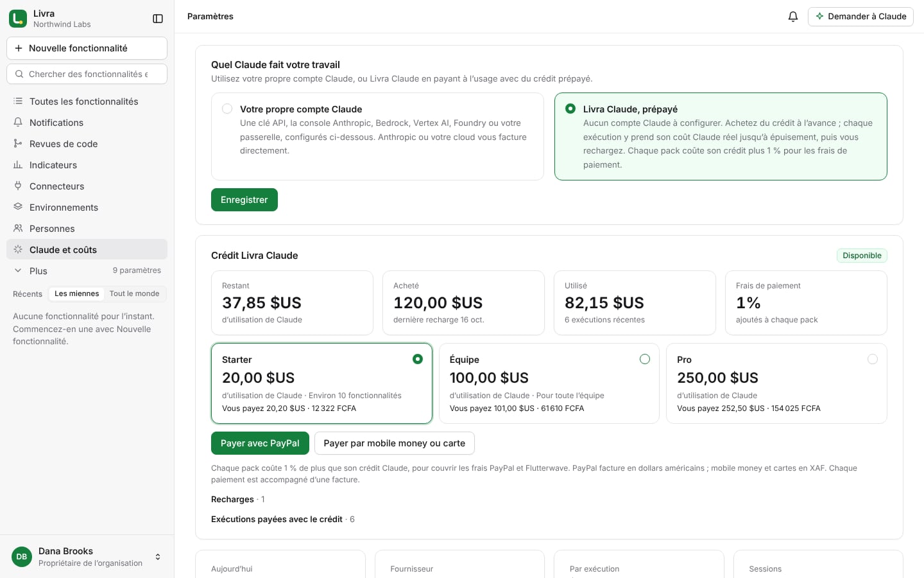This screenshot has height=578, width=924.
Task: Click the plus icon in Nouvelle fonctionnalité
Action: pyautogui.click(x=19, y=48)
